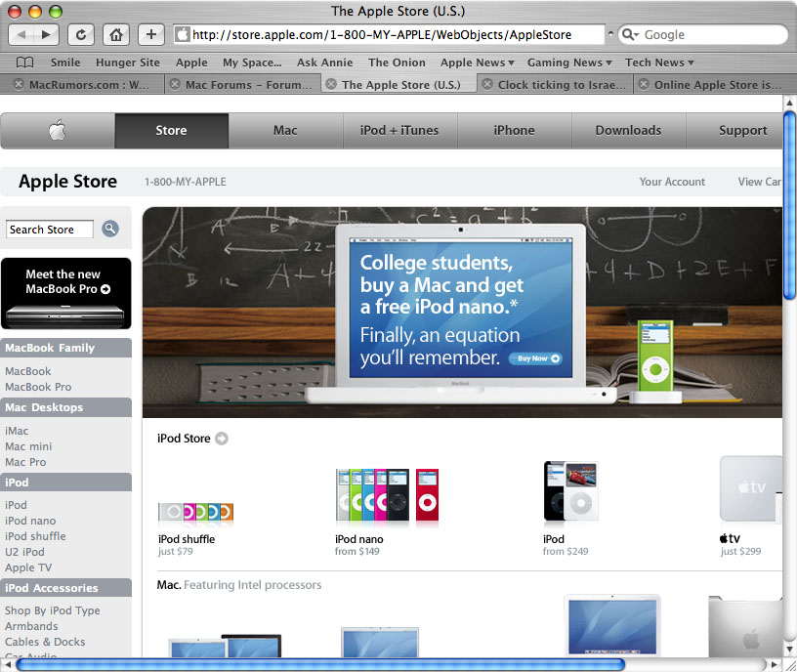Click the iPod Store arrow icon
The height and width of the screenshot is (672, 797).
(222, 439)
